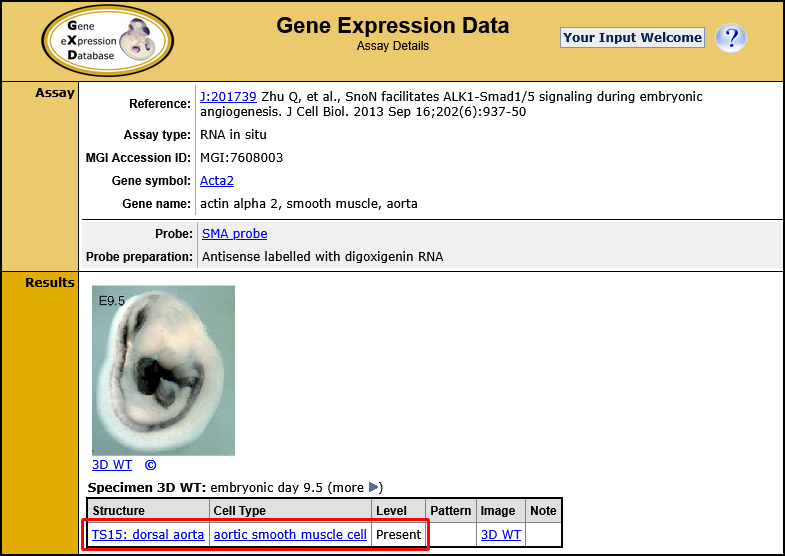Expand specimen details with the more arrow
The image size is (785, 556).
tap(375, 487)
